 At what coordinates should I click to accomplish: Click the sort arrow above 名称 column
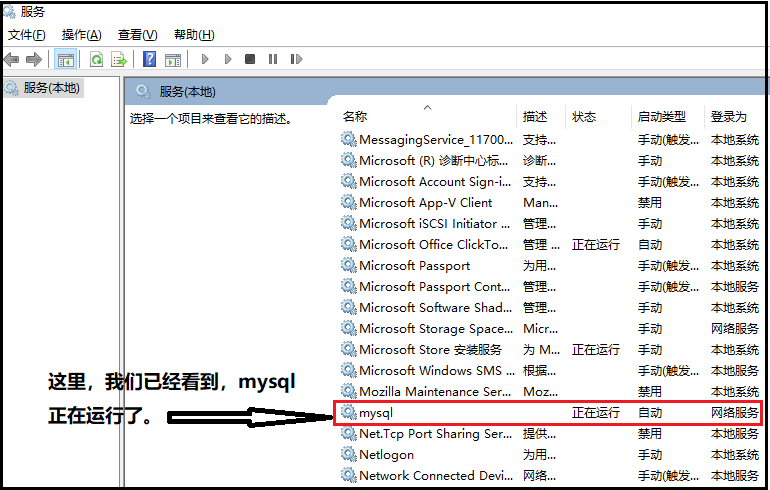tap(428, 107)
